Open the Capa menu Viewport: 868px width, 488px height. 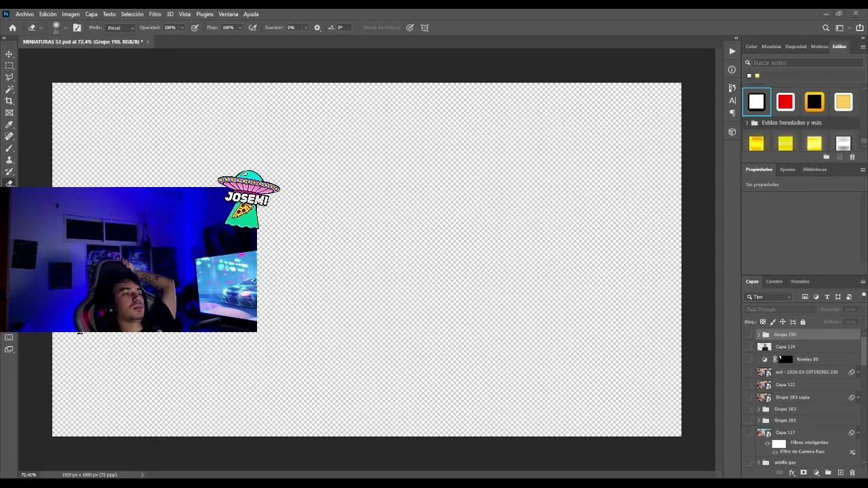(92, 14)
